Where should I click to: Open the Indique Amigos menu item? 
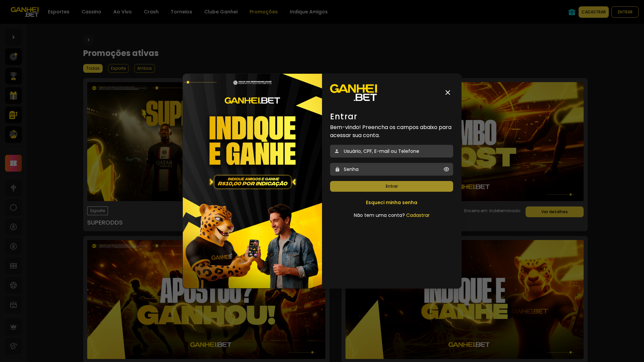pos(309,12)
